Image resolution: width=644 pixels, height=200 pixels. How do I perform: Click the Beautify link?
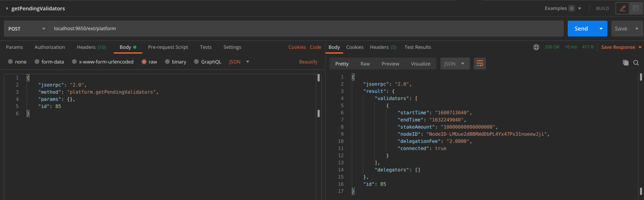click(308, 62)
